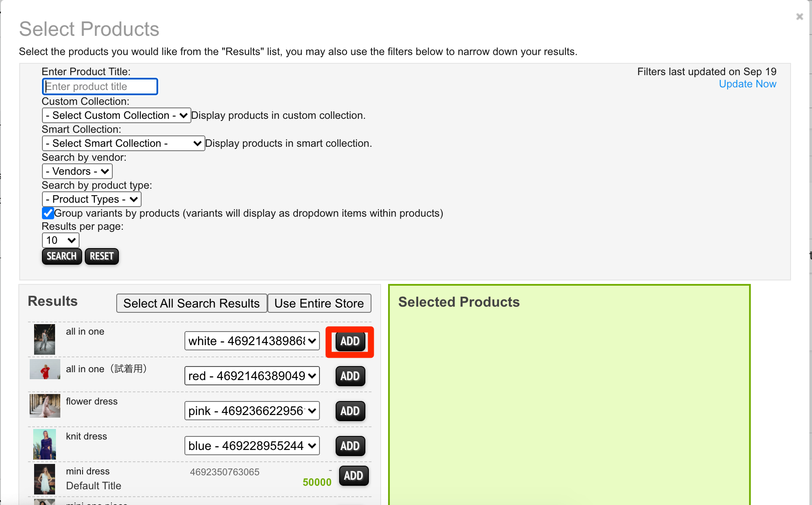The image size is (812, 505).
Task: Click Select All Search Results button
Action: tap(191, 303)
